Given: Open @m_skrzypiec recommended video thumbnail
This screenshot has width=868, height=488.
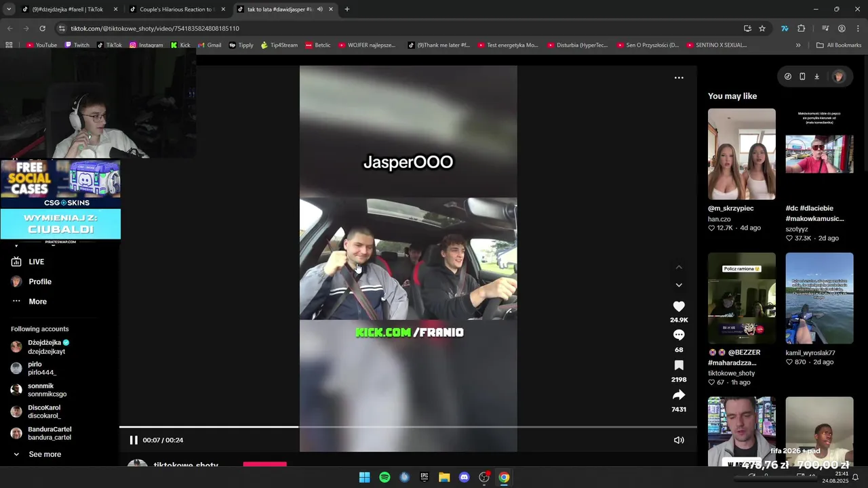Looking at the screenshot, I should 742,154.
